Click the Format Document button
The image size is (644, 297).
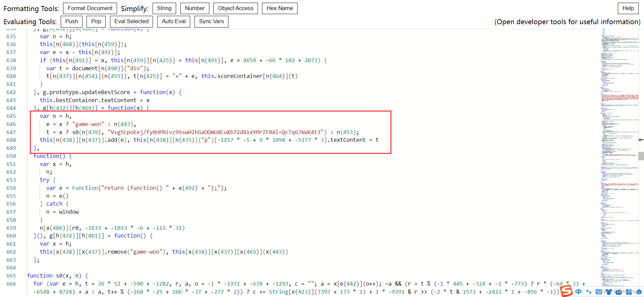click(x=90, y=8)
